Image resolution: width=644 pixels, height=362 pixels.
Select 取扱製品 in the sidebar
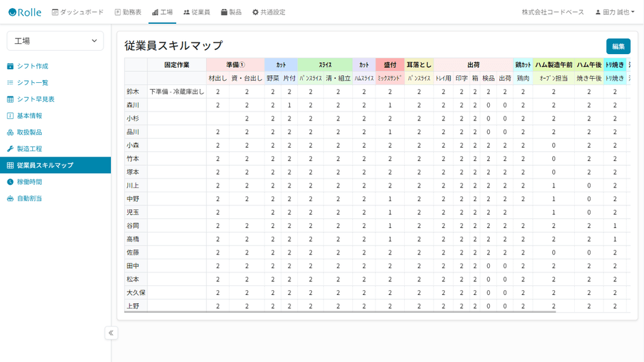tap(29, 132)
